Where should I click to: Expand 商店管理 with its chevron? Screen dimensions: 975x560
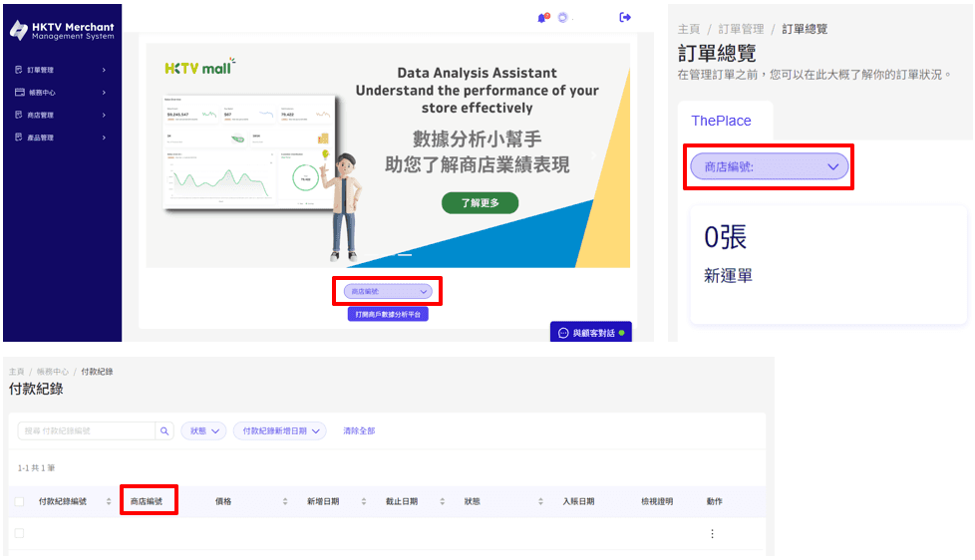(104, 115)
